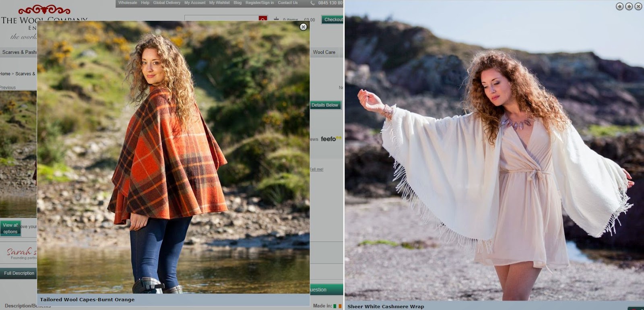Go to My Account
Image resolution: width=644 pixels, height=310 pixels.
pyautogui.click(x=195, y=3)
